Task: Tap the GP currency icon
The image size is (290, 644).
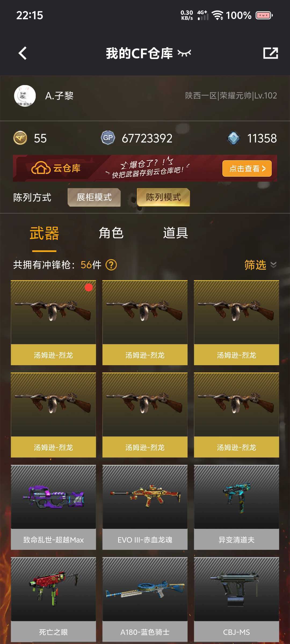Action: coord(108,138)
